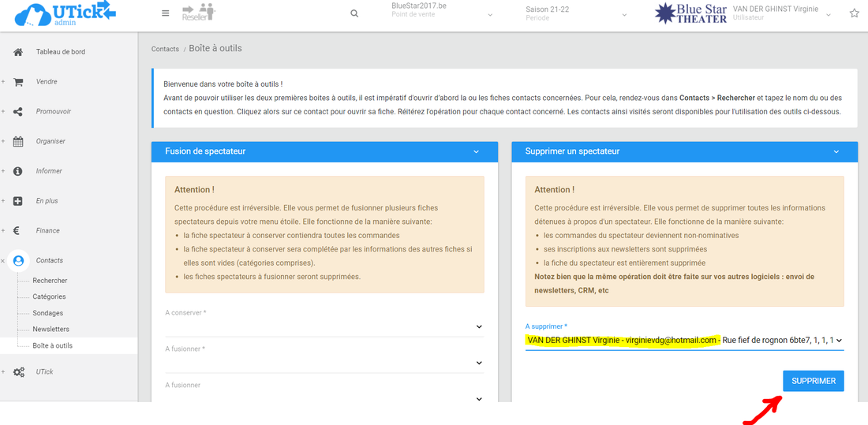
Task: Open the A supprimer spectator dropdown
Action: coord(684,340)
